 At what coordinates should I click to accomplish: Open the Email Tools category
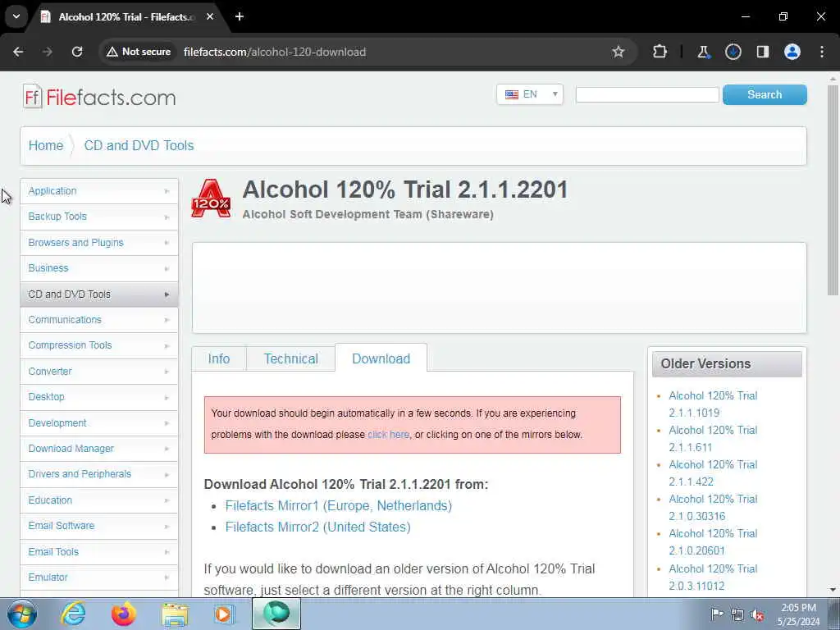coord(99,552)
